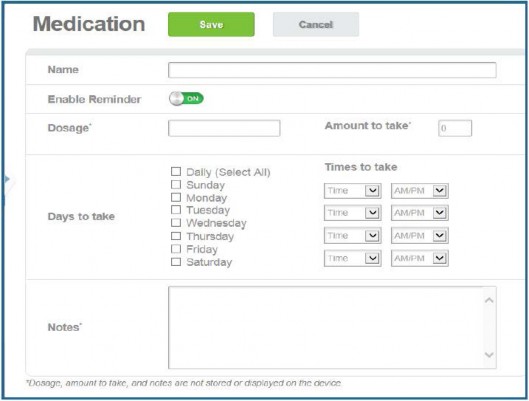Click the Cancel button
529x401 pixels.
coord(316,24)
